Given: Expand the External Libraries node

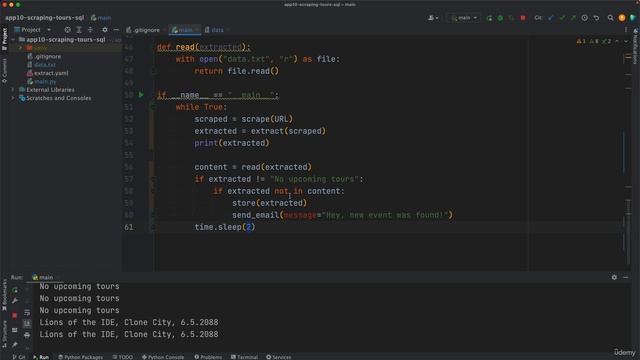Looking at the screenshot, I should (13, 90).
